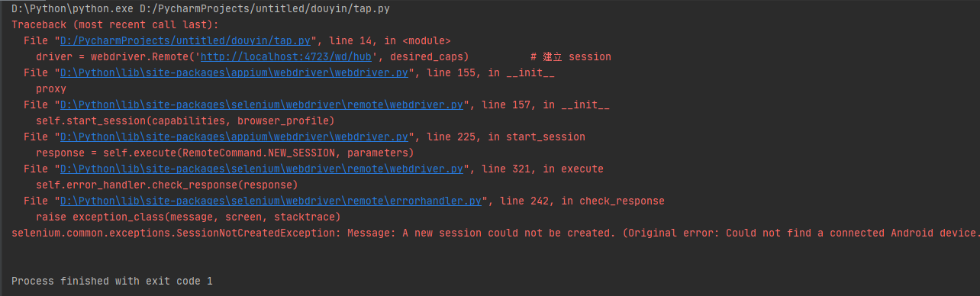
Task: Open selenium remote webdriver.py link for line 321
Action: [261, 169]
